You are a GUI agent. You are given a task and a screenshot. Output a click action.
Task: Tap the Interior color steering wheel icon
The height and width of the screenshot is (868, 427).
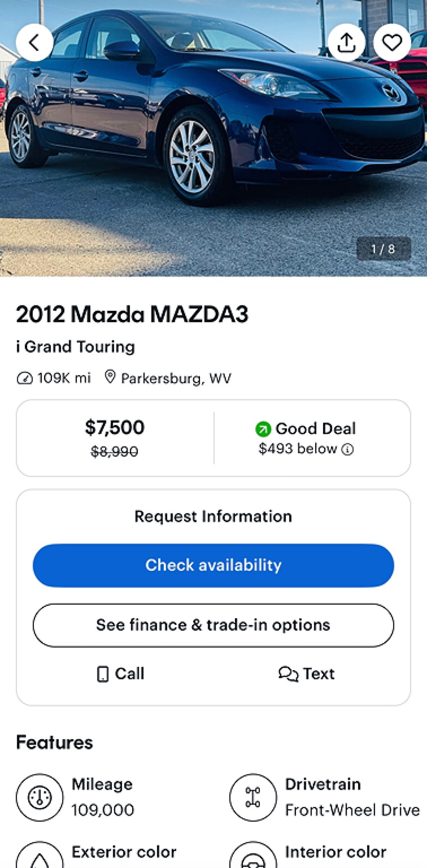point(253,857)
